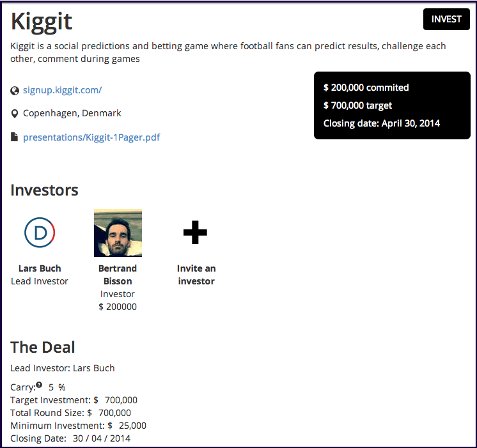Click the Kiggit company title
The height and width of the screenshot is (448, 477).
tap(42, 22)
